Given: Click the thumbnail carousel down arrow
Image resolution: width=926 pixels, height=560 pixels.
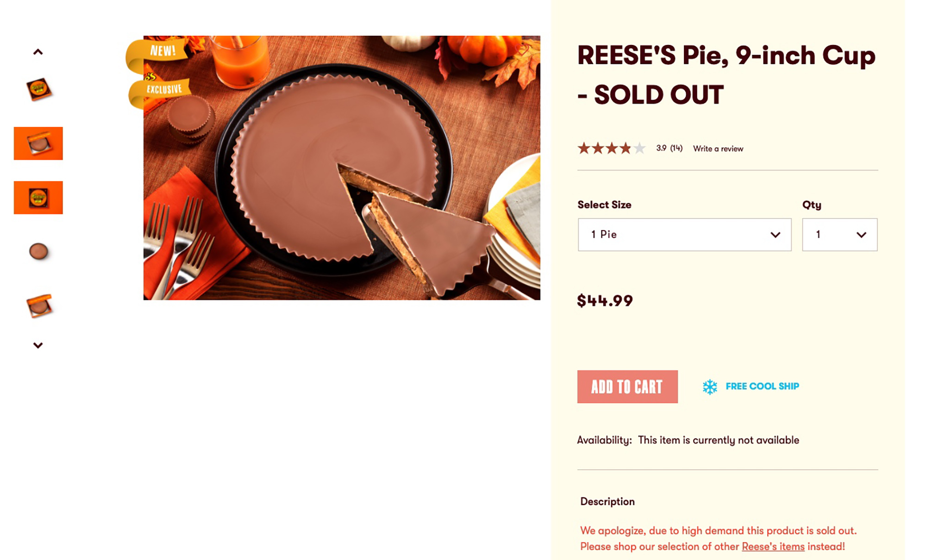Looking at the screenshot, I should 38,345.
